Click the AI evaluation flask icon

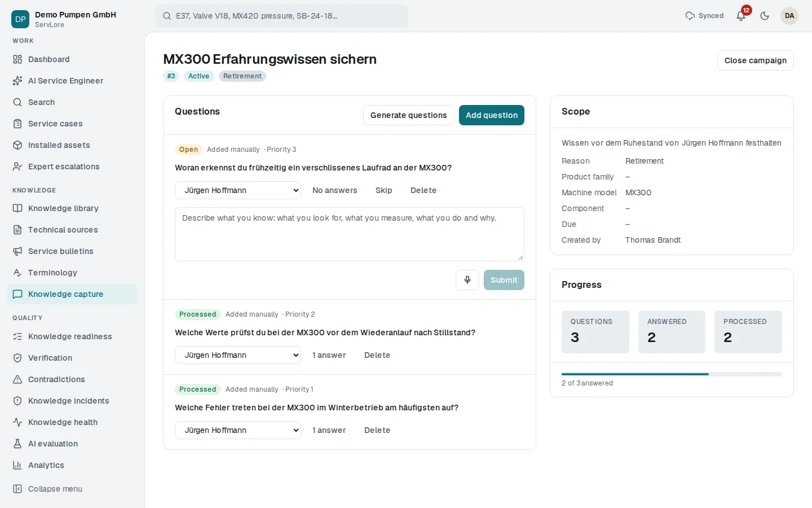[x=17, y=444]
